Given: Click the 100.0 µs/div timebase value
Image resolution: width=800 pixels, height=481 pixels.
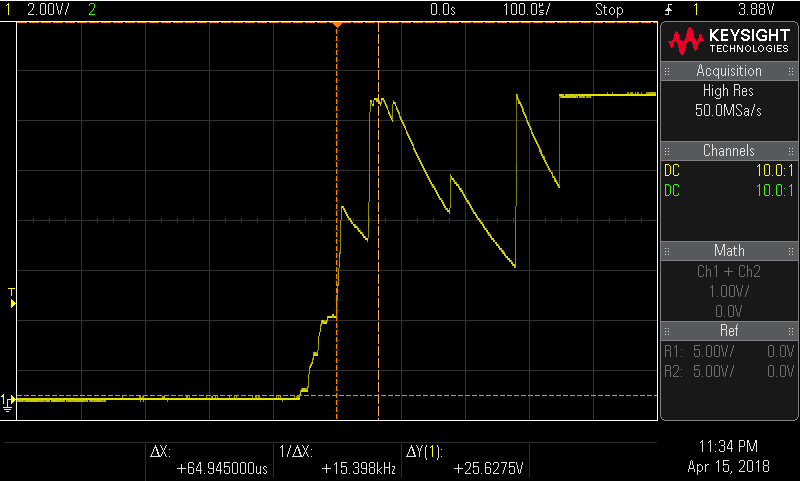Looking at the screenshot, I should pos(524,10).
